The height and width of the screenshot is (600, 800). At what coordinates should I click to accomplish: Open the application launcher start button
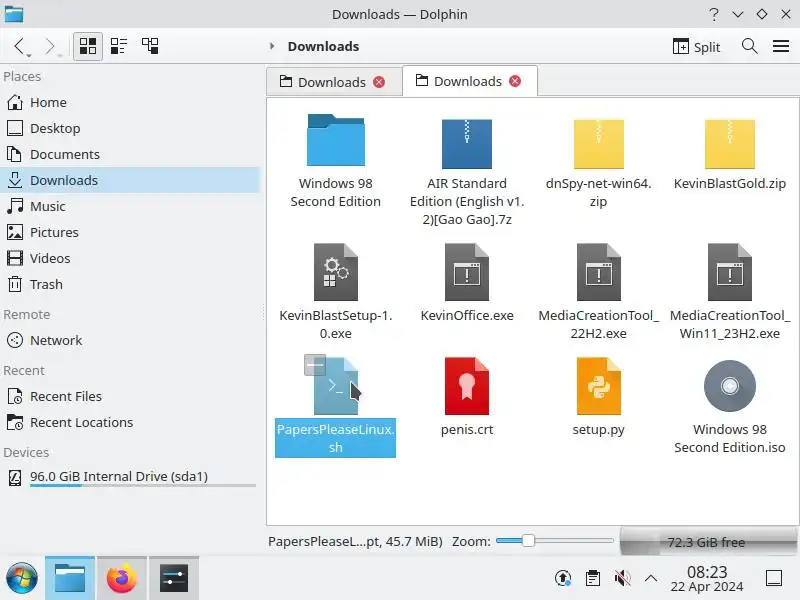[x=21, y=578]
